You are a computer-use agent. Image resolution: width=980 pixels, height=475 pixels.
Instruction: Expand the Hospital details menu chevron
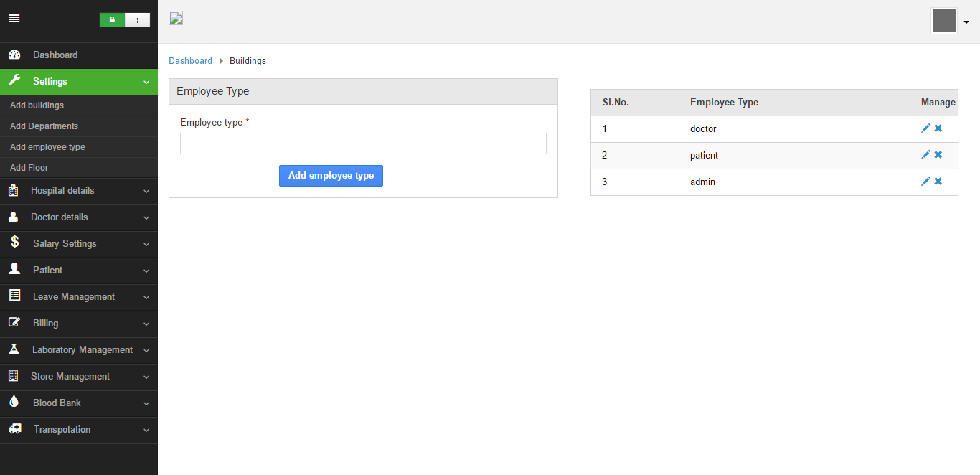[146, 192]
